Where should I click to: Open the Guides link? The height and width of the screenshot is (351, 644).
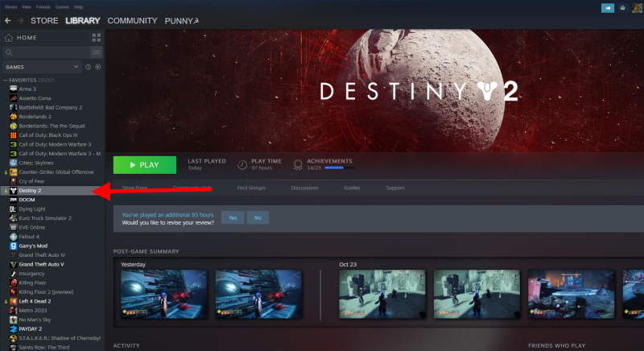pos(352,188)
